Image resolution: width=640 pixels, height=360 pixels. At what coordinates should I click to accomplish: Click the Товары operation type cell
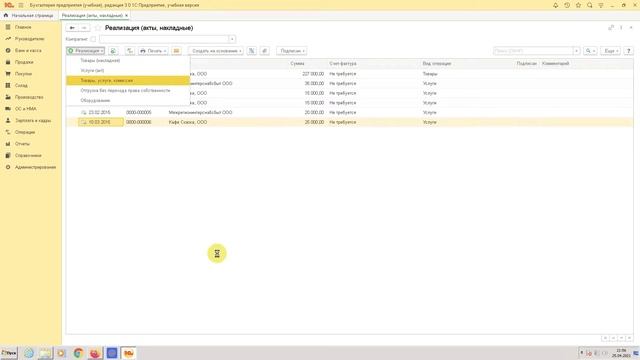click(x=430, y=74)
